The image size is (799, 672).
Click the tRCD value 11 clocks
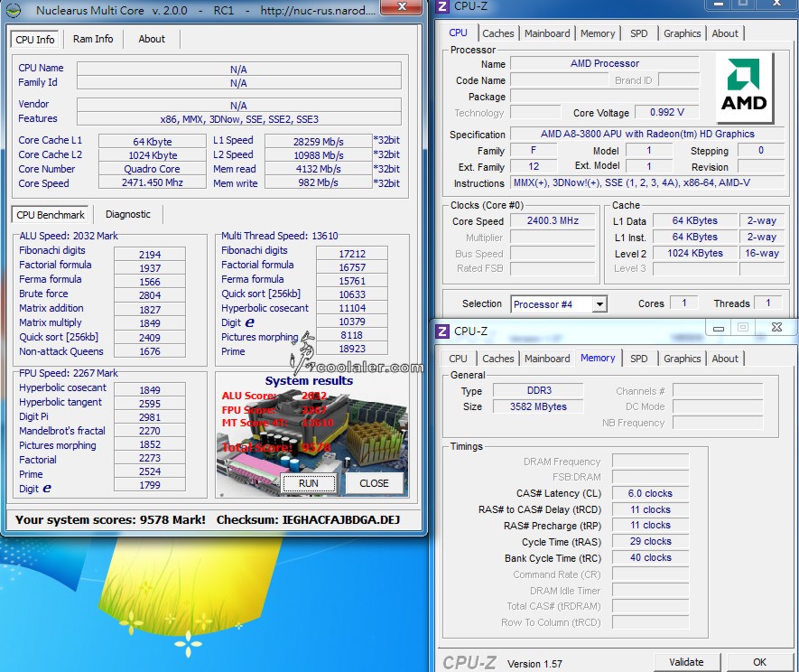650,509
